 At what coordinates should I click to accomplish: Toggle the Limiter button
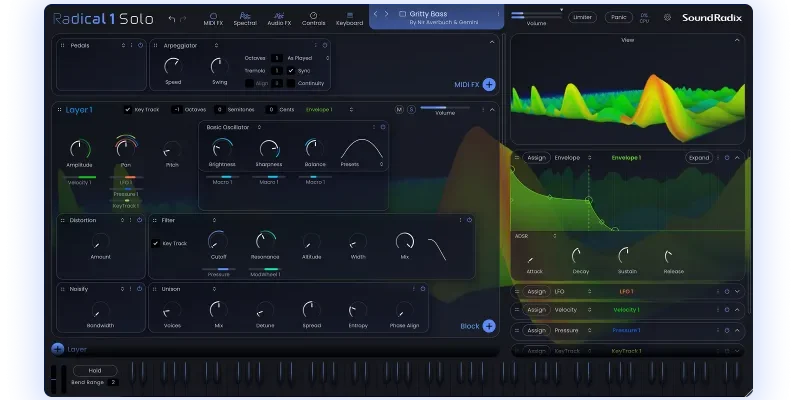[582, 17]
